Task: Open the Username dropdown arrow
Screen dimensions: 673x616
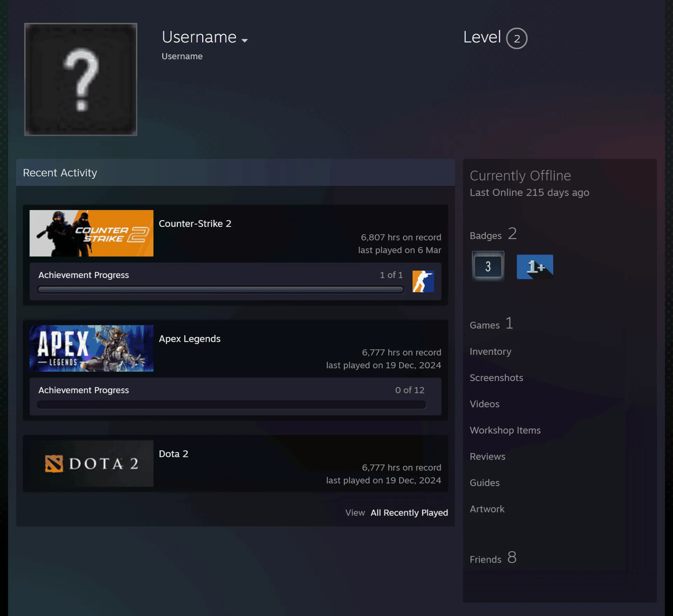Action: pos(245,40)
